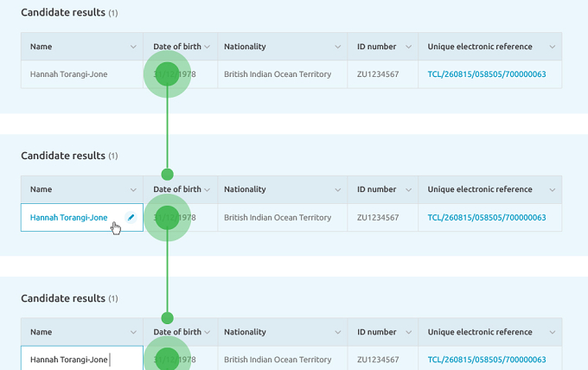Click Nationality header label in bottom table

click(x=245, y=332)
